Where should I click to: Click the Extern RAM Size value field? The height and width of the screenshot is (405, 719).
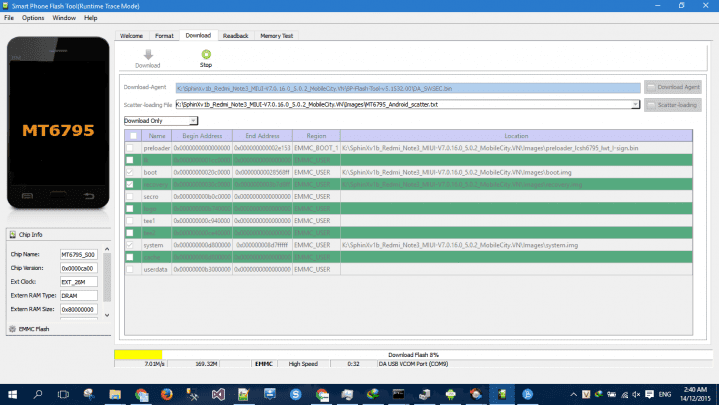coord(79,310)
